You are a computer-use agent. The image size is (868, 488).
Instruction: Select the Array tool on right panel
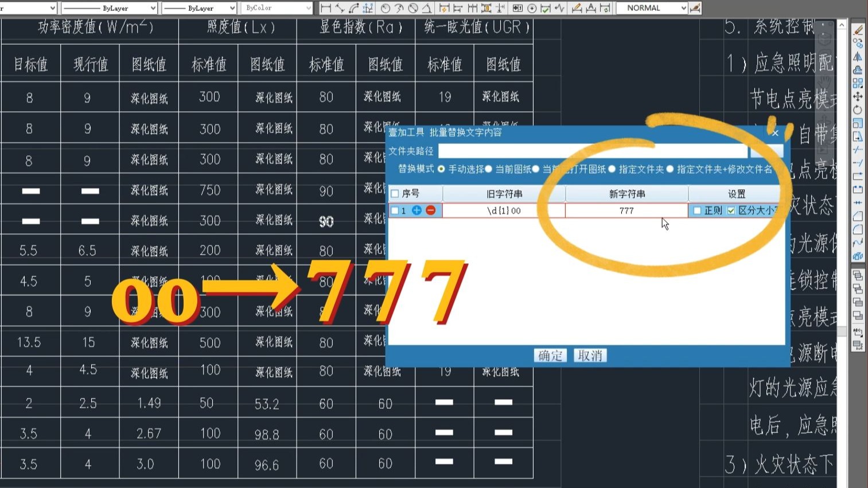tap(858, 83)
